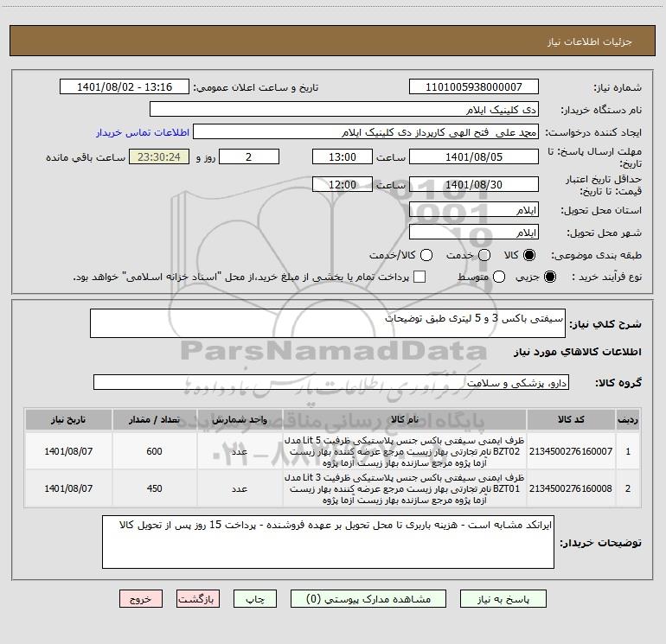Select the کالا/خدمت radio button
The width and height of the screenshot is (666, 644).
[426, 255]
